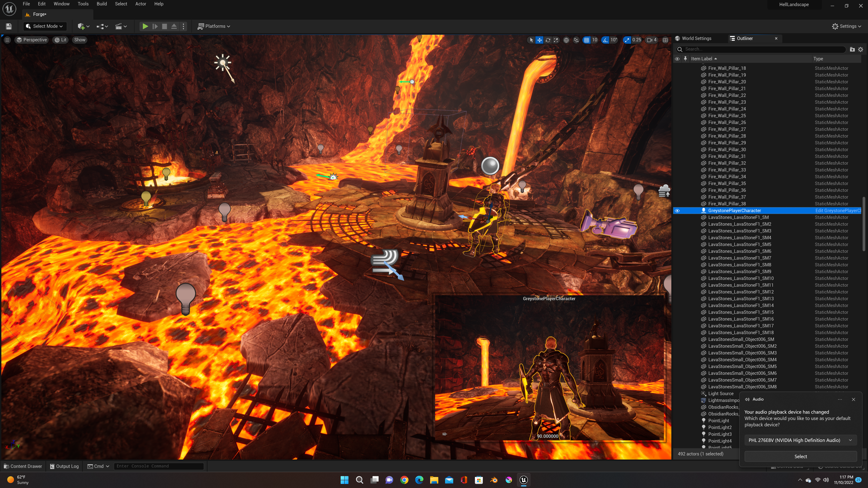This screenshot has width=868, height=488.
Task: Click the pin column header in Outliner
Action: point(685,59)
